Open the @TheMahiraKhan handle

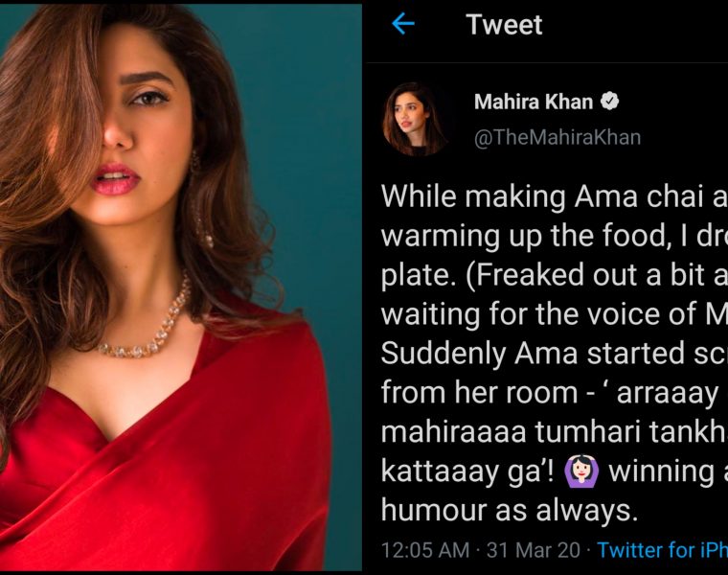point(557,137)
